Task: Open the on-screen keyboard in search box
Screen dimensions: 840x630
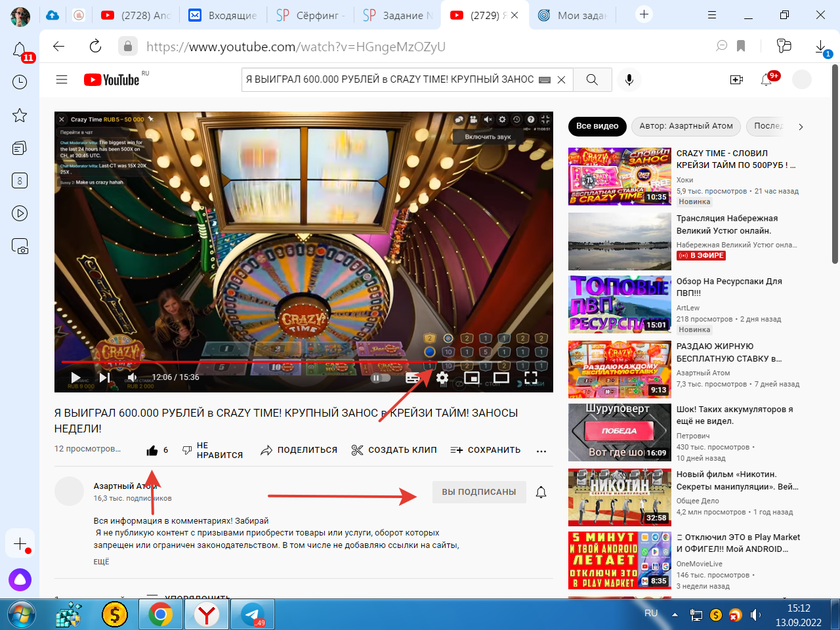Action: (x=545, y=80)
